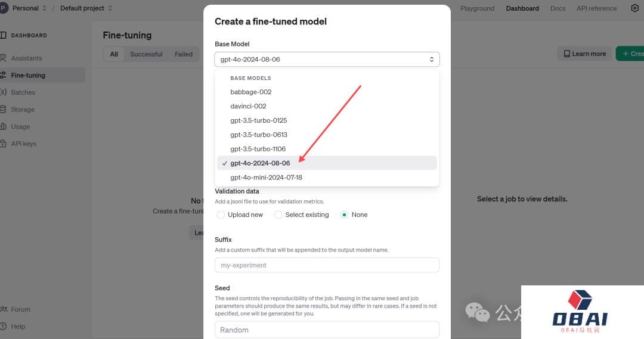This screenshot has height=339, width=644.
Task: Click the settings gear icon
Action: [x=634, y=8]
